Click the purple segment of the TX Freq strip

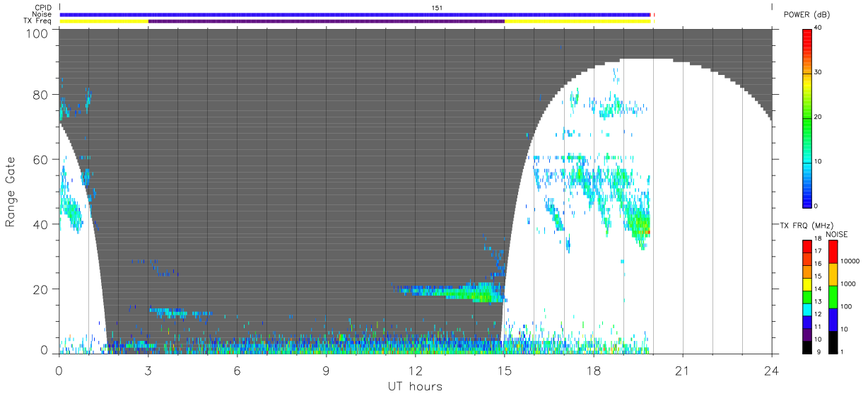click(327, 21)
